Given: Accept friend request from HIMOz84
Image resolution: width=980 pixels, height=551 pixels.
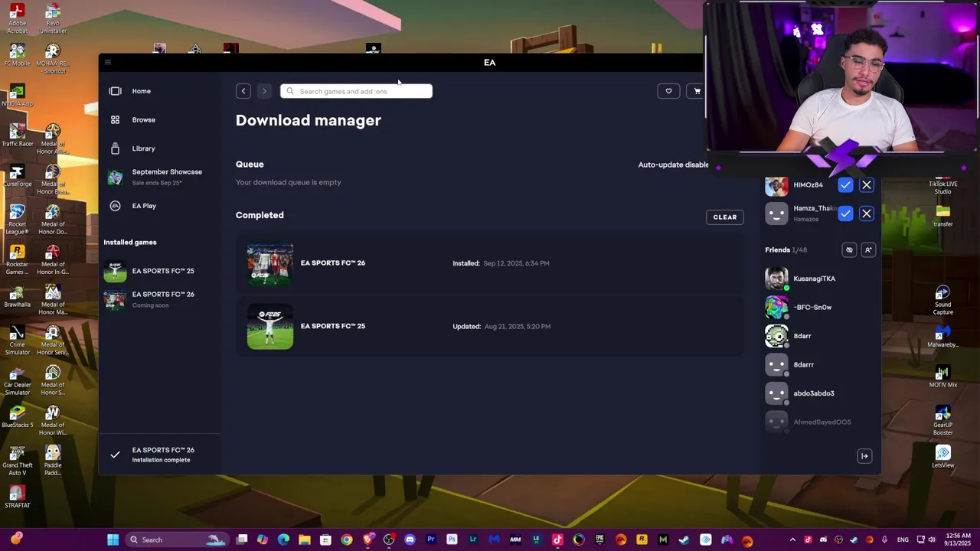Looking at the screenshot, I should tap(845, 185).
